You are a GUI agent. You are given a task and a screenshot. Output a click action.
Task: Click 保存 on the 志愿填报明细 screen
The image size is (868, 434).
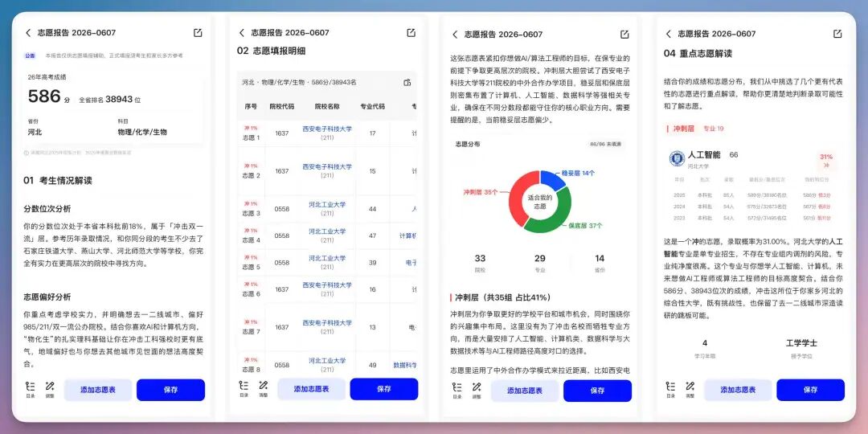pyautogui.click(x=383, y=389)
